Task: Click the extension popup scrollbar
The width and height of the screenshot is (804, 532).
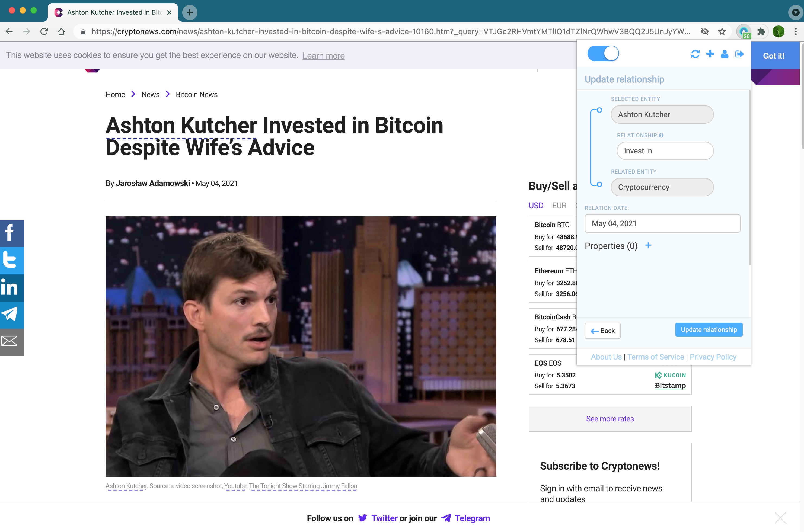Action: (749, 178)
